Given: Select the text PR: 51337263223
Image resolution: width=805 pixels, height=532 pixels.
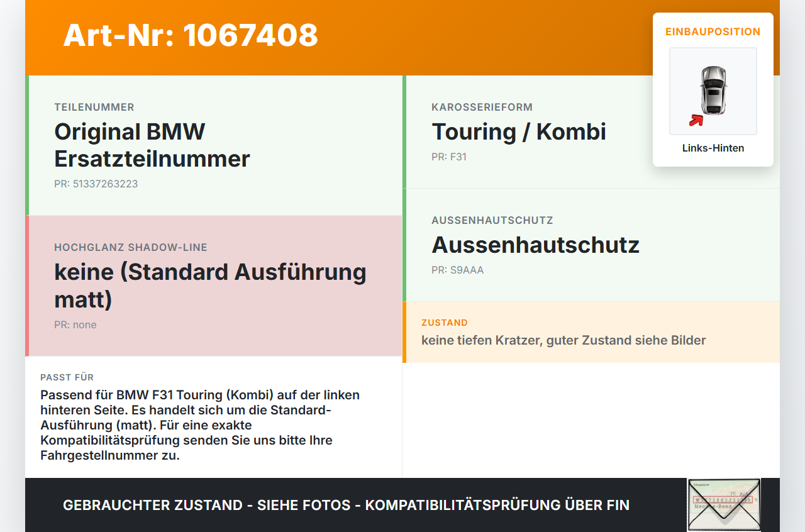Looking at the screenshot, I should (x=96, y=184).
